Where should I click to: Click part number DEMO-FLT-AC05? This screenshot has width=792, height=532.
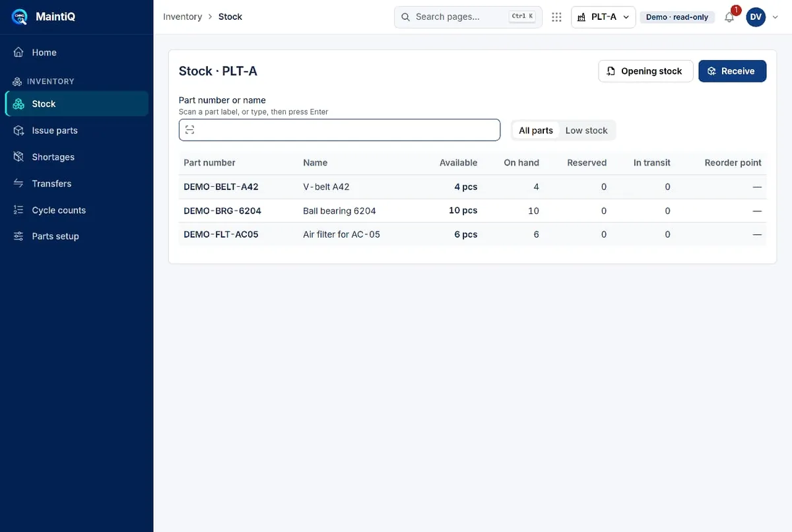click(221, 234)
